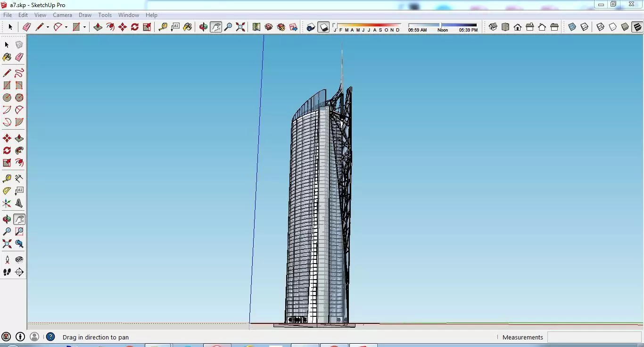Select the Circle tool
Viewport: 644px width, 347px height.
coord(7,98)
